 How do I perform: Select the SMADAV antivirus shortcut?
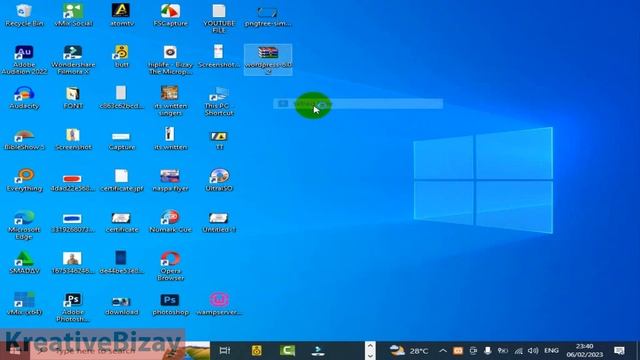[24, 262]
